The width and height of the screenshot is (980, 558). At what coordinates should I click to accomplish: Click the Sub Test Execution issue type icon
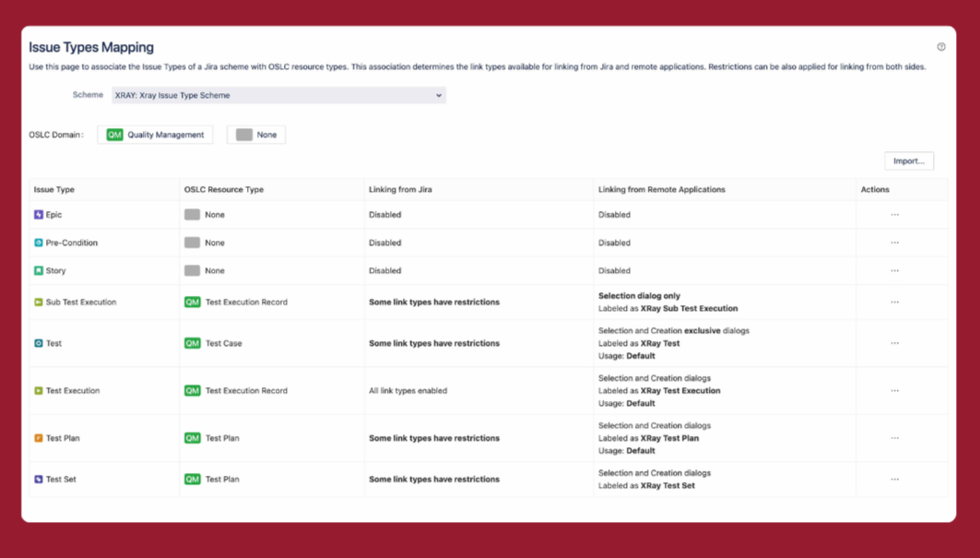point(38,303)
